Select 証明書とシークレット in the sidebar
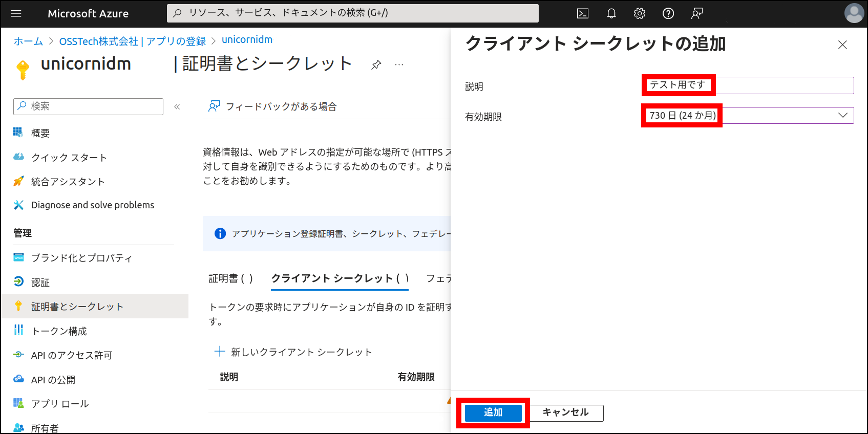This screenshot has width=868, height=434. point(94,306)
